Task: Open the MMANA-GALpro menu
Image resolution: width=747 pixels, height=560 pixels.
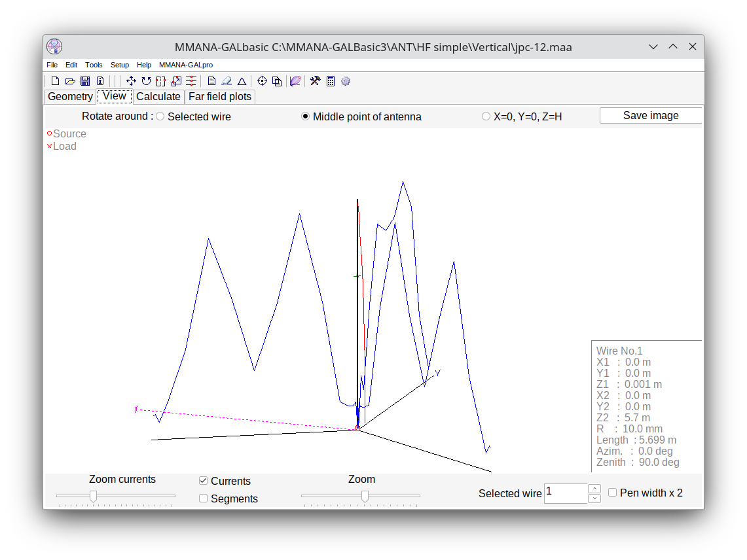Action: pos(186,65)
